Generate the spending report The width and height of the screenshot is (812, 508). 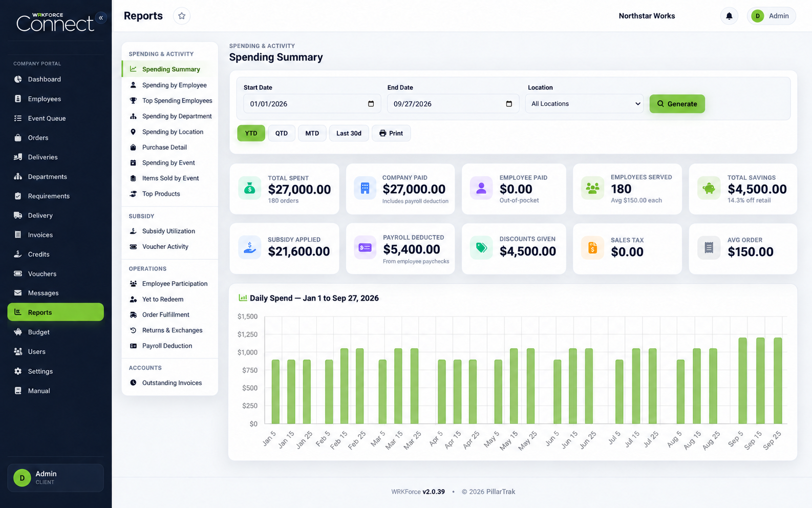677,104
